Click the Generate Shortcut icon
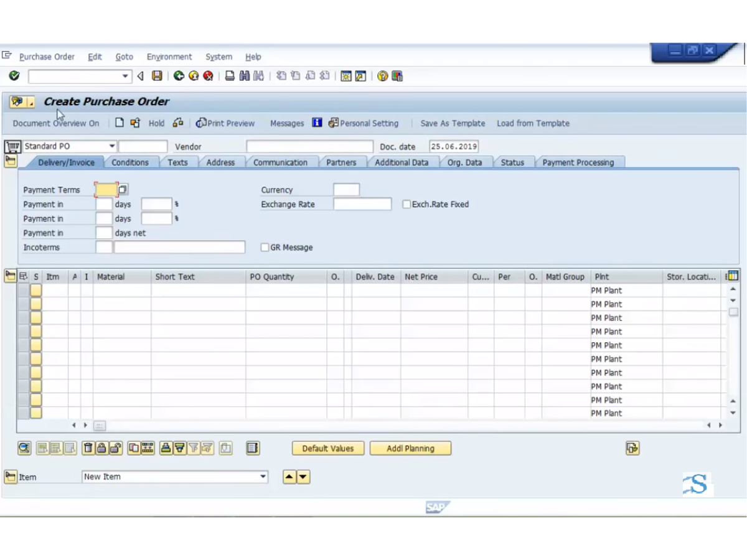747x560 pixels. click(x=360, y=76)
